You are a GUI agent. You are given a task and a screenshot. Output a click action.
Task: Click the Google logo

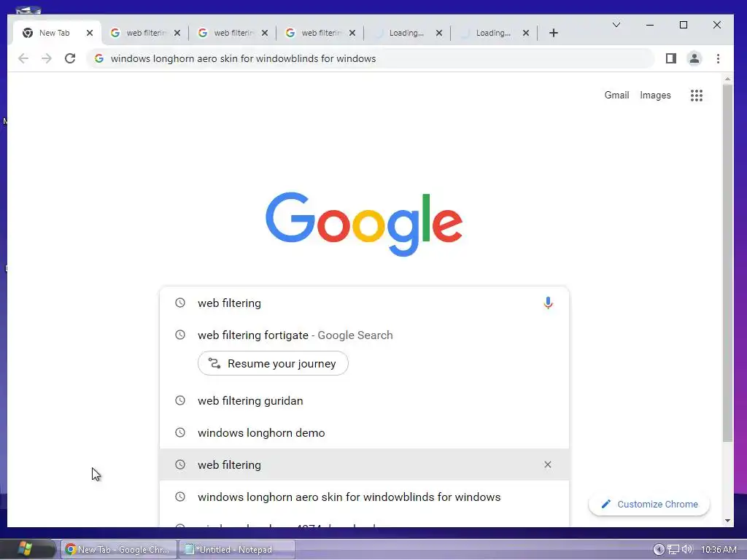(364, 224)
